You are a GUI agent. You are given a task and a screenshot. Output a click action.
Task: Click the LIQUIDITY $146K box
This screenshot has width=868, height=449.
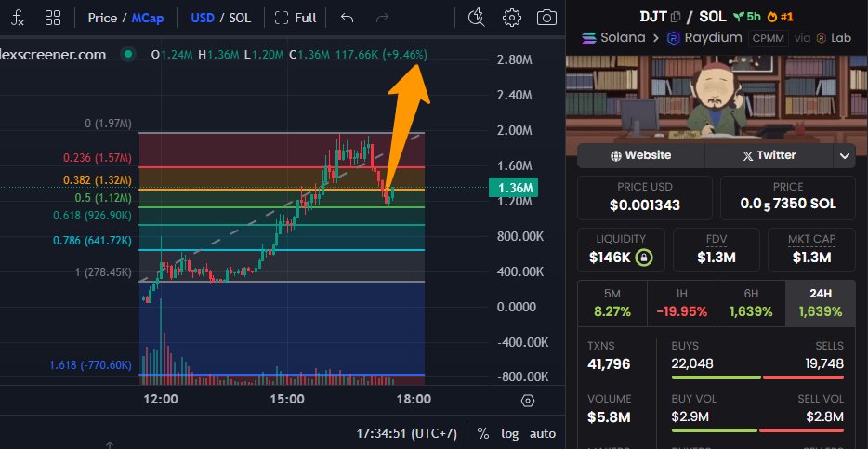(x=621, y=250)
